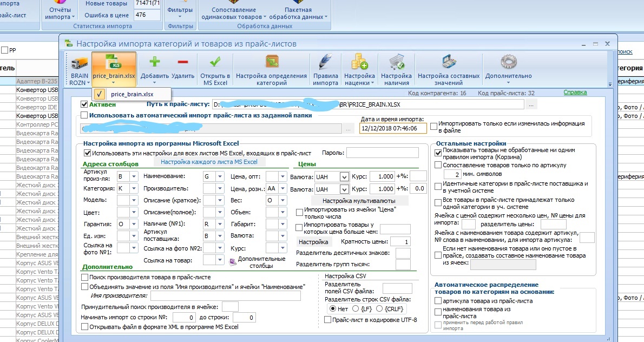Select the Адаптер B-235 row in background table
644x342 pixels.
[x=37, y=81]
